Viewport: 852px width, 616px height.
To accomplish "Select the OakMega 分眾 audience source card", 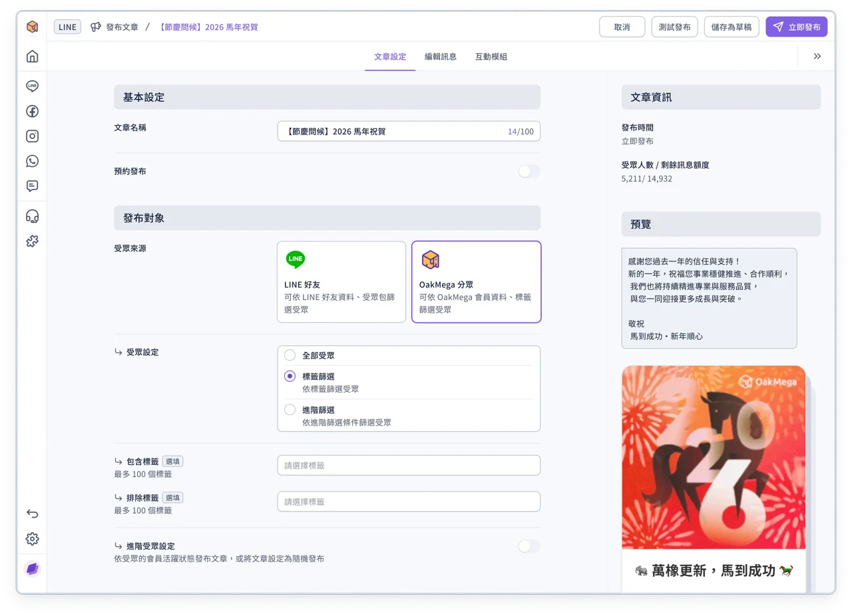I will click(x=477, y=282).
